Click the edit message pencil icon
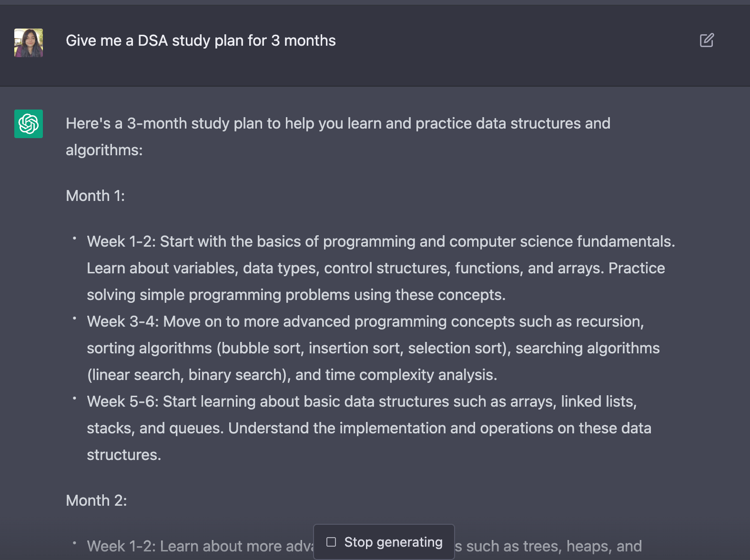 tap(707, 40)
